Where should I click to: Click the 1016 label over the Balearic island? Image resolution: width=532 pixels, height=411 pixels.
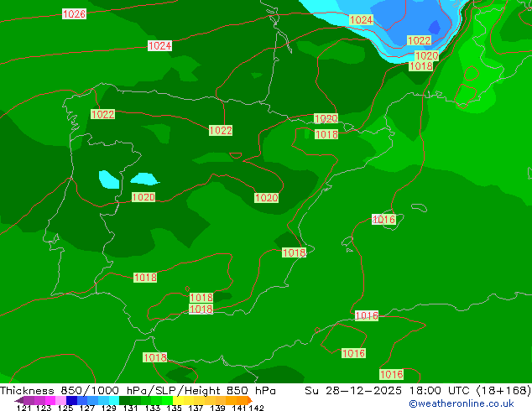point(383,220)
